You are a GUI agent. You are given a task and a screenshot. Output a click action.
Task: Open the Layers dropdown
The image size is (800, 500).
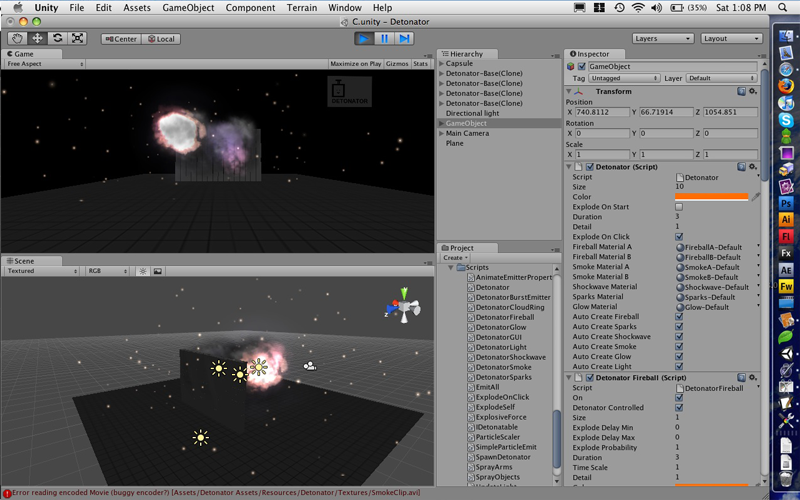[x=662, y=38]
